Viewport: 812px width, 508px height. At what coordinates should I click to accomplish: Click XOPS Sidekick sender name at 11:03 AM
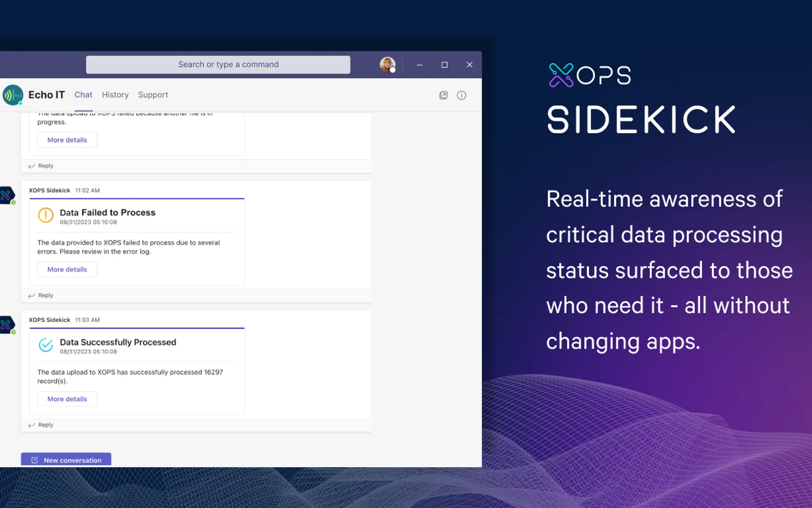pyautogui.click(x=49, y=320)
